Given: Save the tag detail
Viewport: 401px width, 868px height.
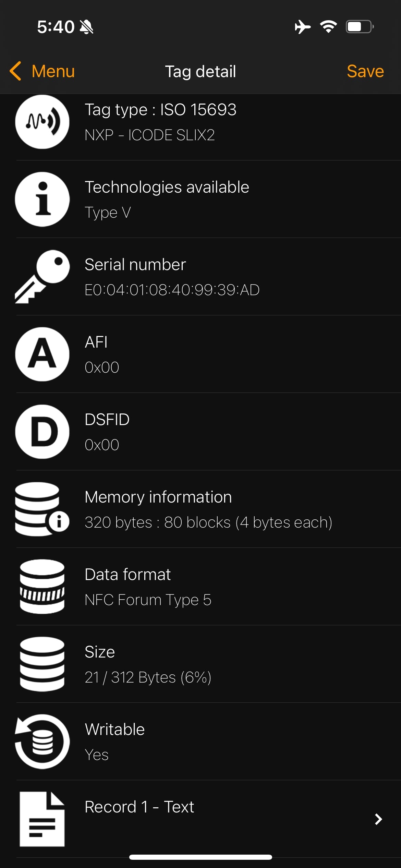Looking at the screenshot, I should click(365, 71).
